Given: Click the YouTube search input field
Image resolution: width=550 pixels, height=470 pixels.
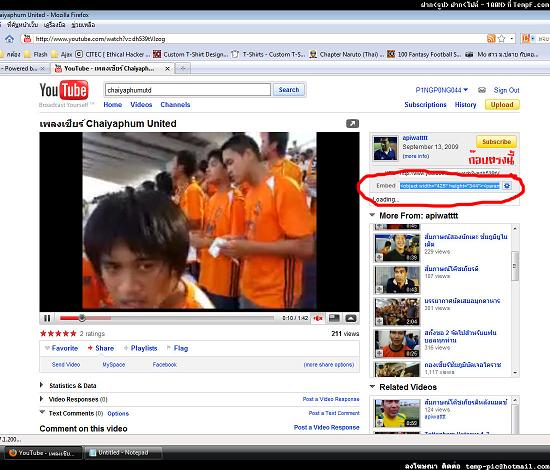Looking at the screenshot, I should (x=187, y=90).
